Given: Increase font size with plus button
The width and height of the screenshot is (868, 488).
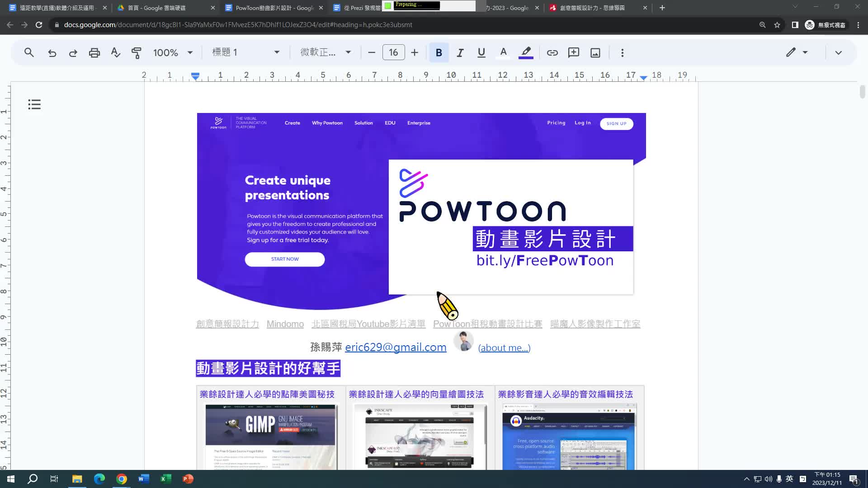Looking at the screenshot, I should tap(415, 52).
